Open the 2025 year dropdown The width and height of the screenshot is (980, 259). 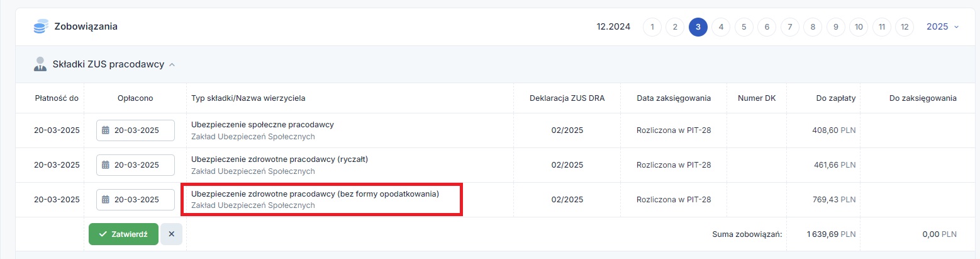(942, 27)
